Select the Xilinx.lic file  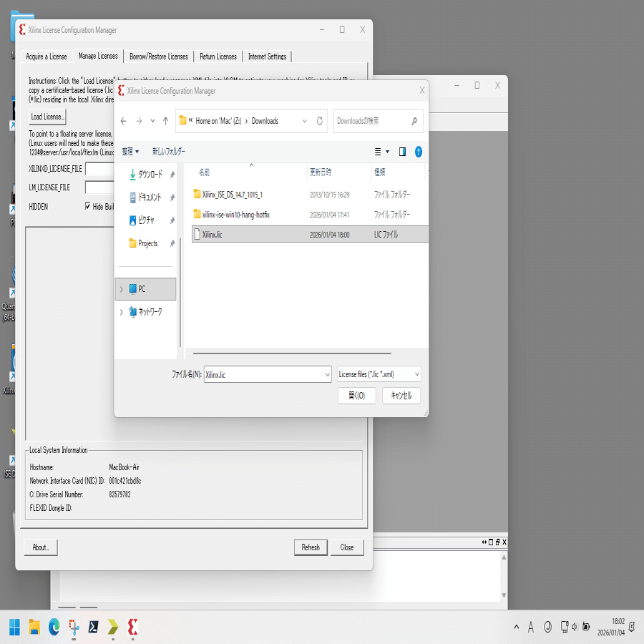(310, 235)
